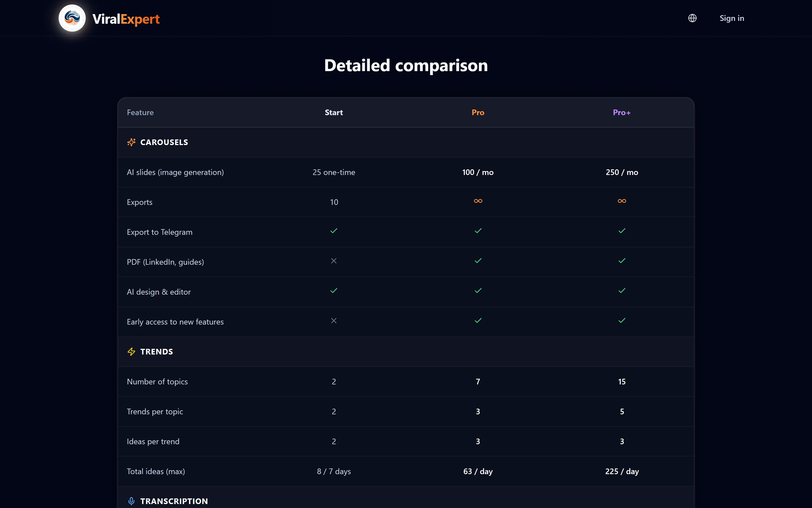Click the Total ideas (max) label
The height and width of the screenshot is (508, 812).
(x=156, y=471)
